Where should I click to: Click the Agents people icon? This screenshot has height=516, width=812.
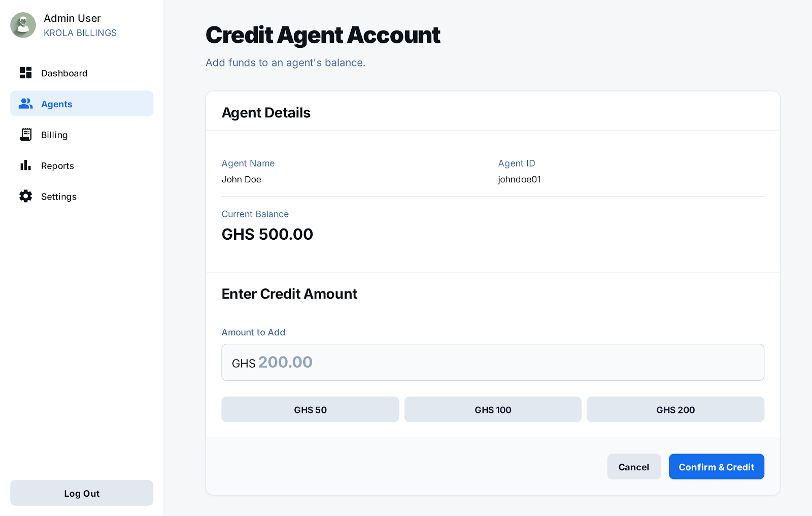(x=25, y=104)
